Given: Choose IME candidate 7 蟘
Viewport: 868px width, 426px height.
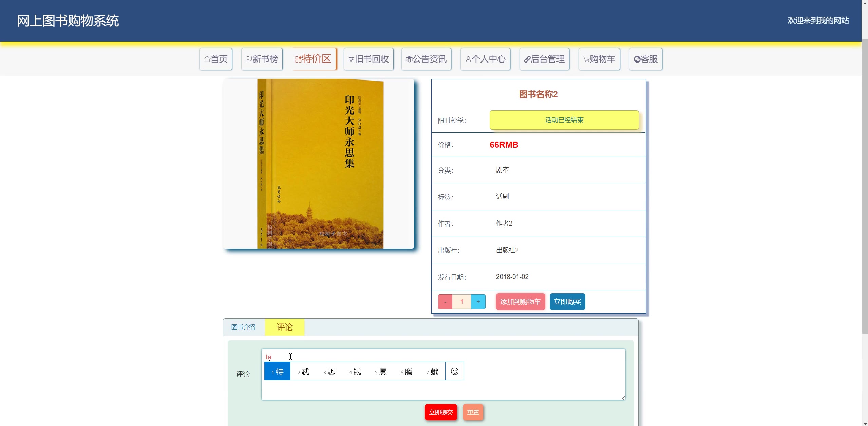Looking at the screenshot, I should click(x=432, y=372).
